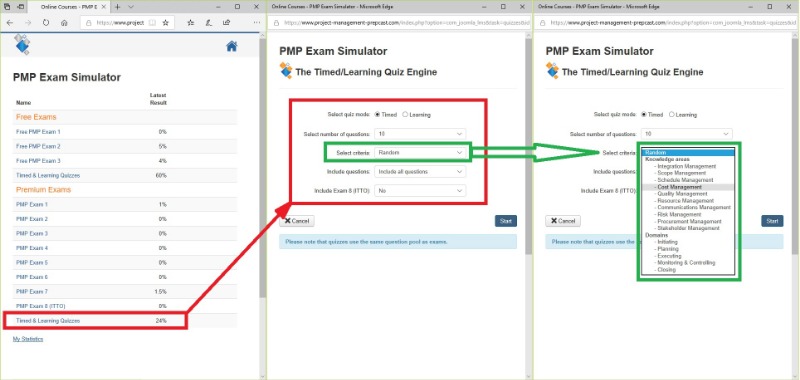Click the address bar in left window
This screenshot has height=380, width=800.
pyautogui.click(x=127, y=23)
